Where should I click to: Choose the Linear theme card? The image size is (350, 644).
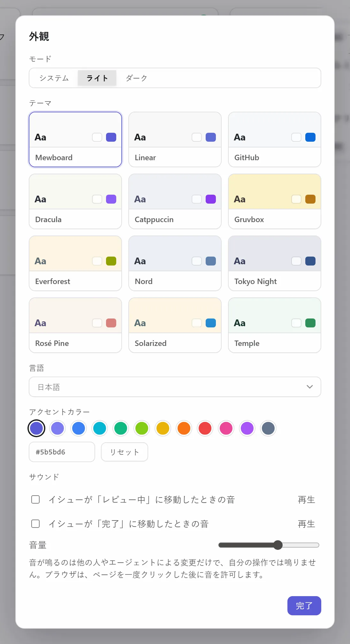point(175,139)
